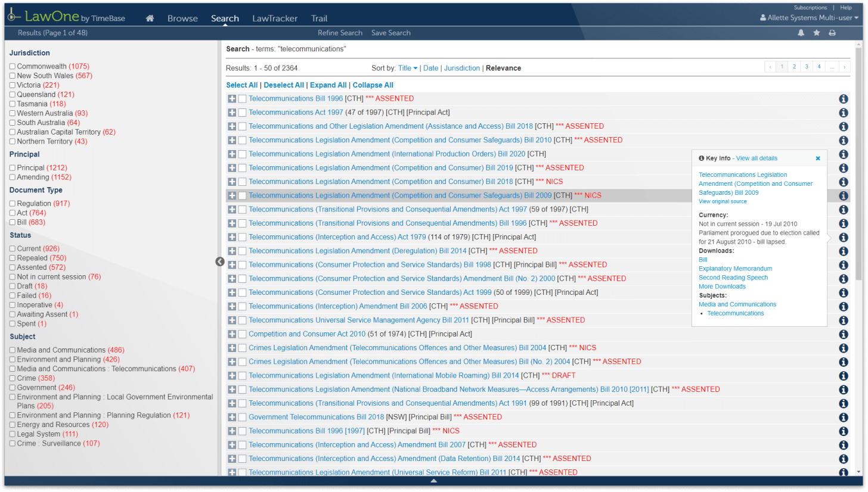Open info icon for Telecommunications Bill 1996
This screenshot has height=492, width=868.
(x=843, y=99)
